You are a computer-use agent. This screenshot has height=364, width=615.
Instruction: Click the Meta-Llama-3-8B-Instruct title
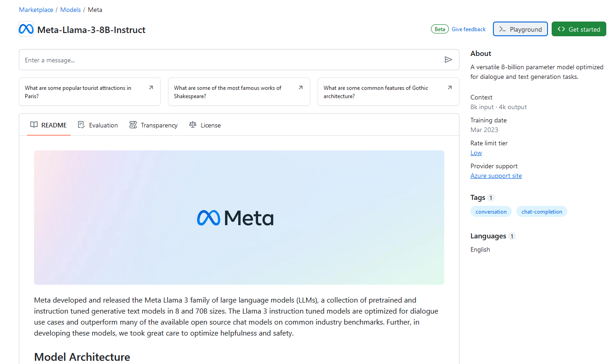click(x=91, y=30)
